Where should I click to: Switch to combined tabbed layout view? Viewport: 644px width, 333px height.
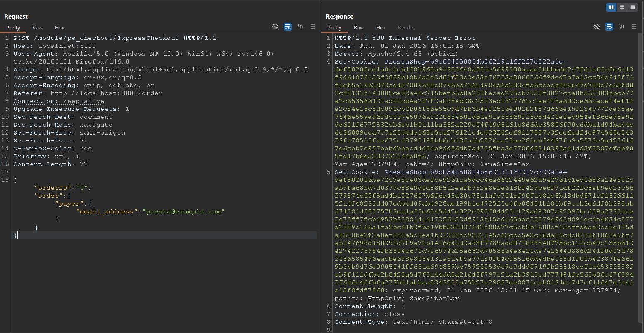pyautogui.click(x=632, y=7)
